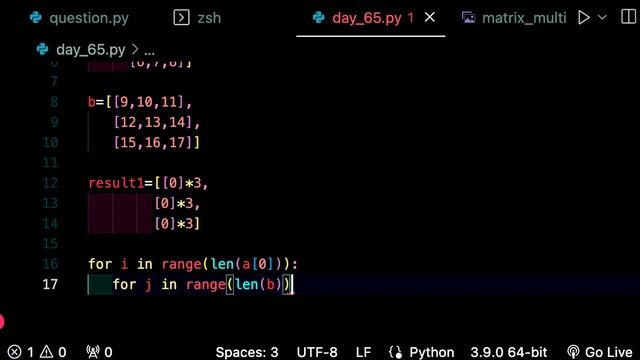Choose the 3.9.0 64-bit interpreter
Screen dimensions: 640x360
point(509,352)
